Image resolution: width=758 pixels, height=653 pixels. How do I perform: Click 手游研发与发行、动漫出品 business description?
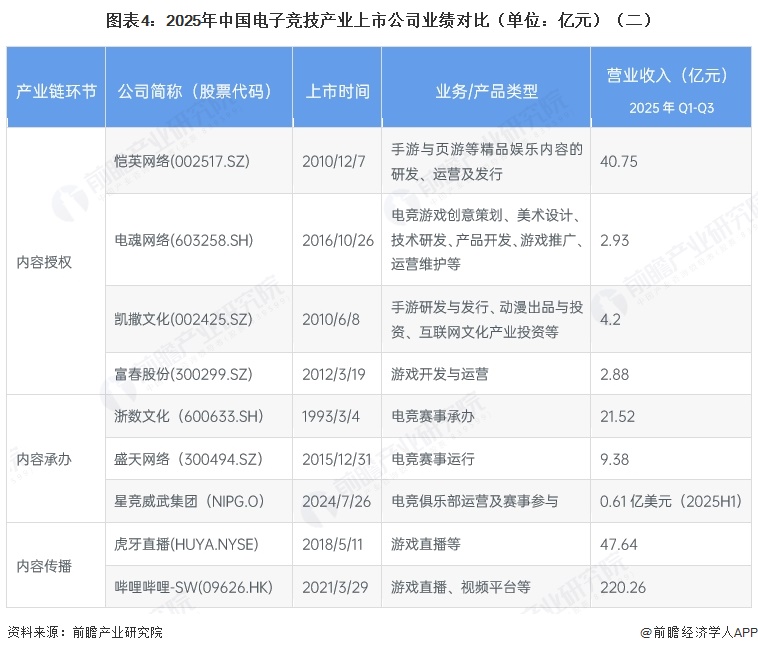click(x=486, y=319)
